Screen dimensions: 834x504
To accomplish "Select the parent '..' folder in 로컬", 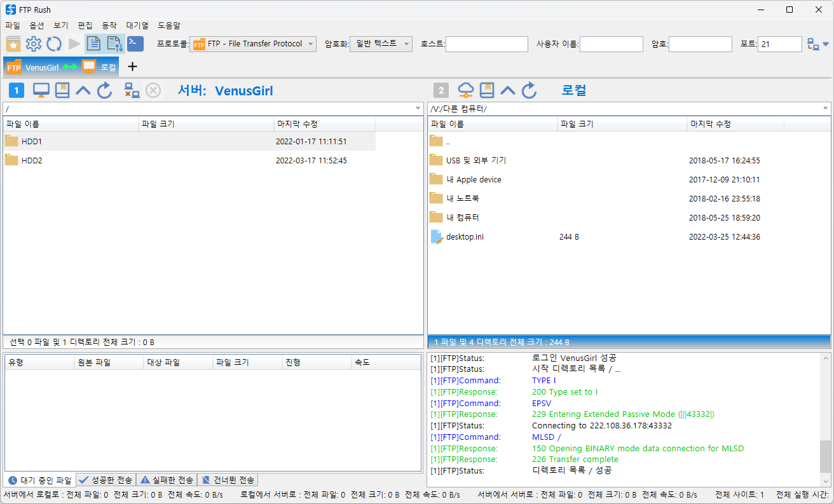I will (x=606, y=141).
